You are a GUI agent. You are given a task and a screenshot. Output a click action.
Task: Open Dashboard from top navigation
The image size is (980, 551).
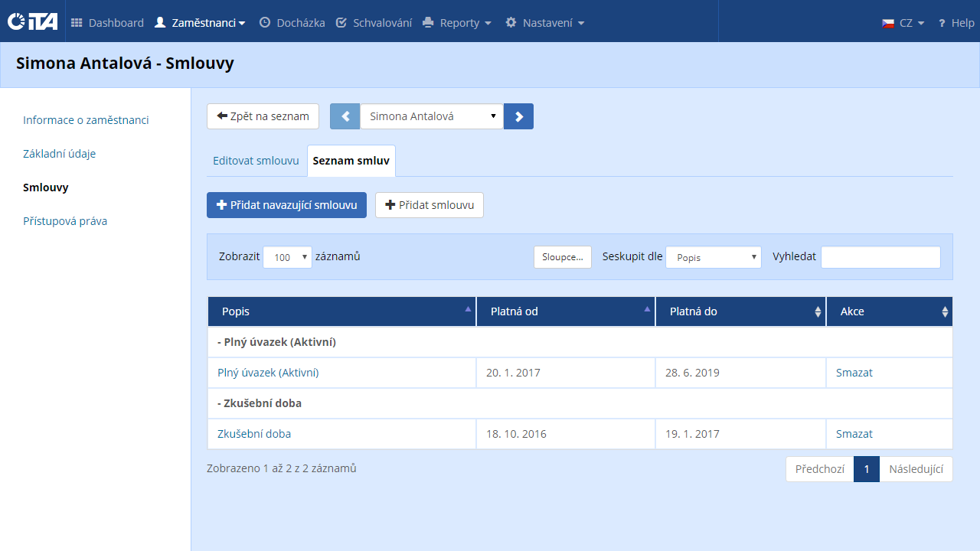[108, 23]
